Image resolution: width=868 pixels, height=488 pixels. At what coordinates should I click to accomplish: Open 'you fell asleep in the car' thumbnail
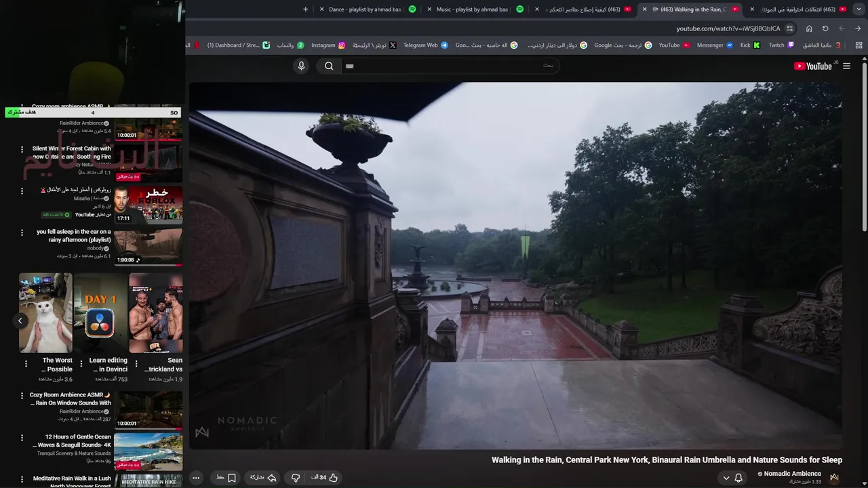pyautogui.click(x=148, y=247)
